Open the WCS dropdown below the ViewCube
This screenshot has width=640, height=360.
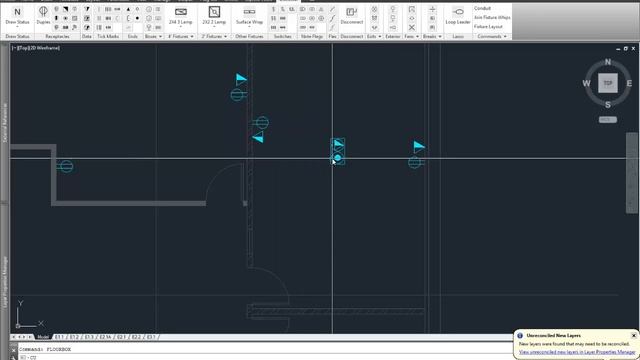tap(608, 120)
